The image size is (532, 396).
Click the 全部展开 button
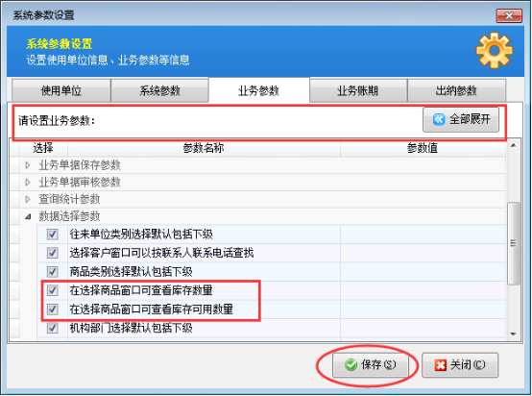click(461, 119)
